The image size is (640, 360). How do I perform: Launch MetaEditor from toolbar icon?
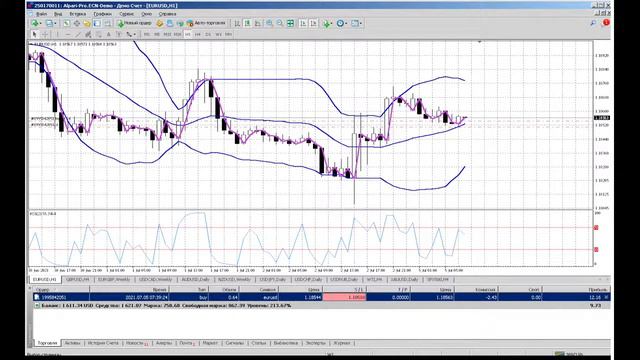(160, 23)
